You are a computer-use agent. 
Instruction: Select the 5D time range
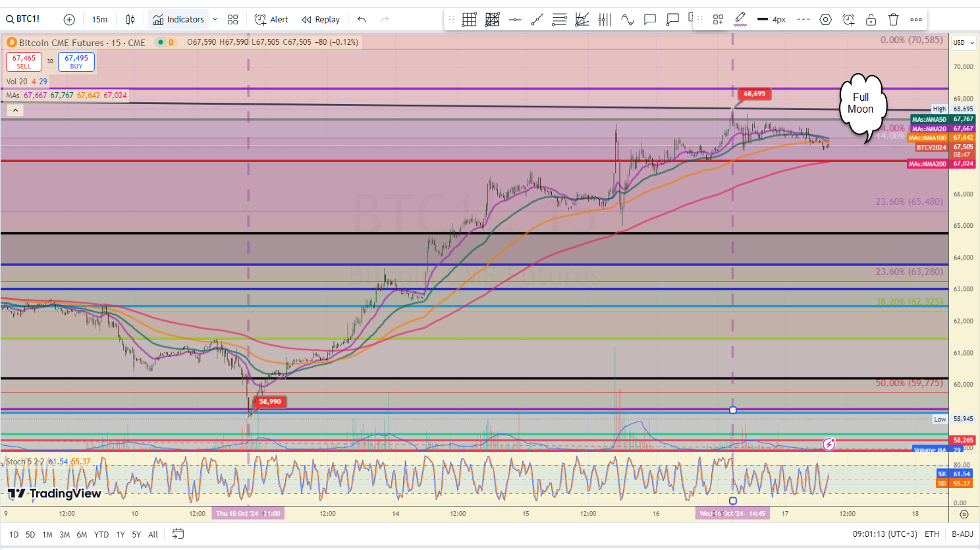(30, 534)
